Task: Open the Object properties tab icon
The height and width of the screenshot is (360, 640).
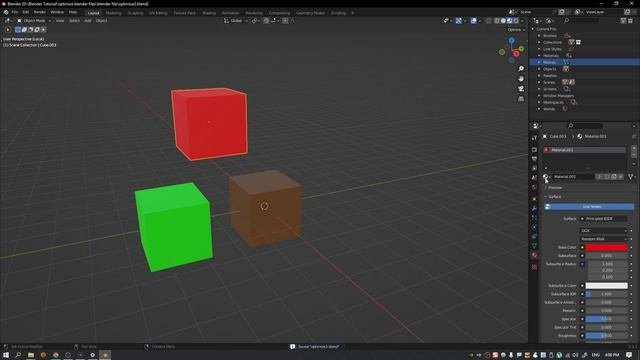Action: 534,199
